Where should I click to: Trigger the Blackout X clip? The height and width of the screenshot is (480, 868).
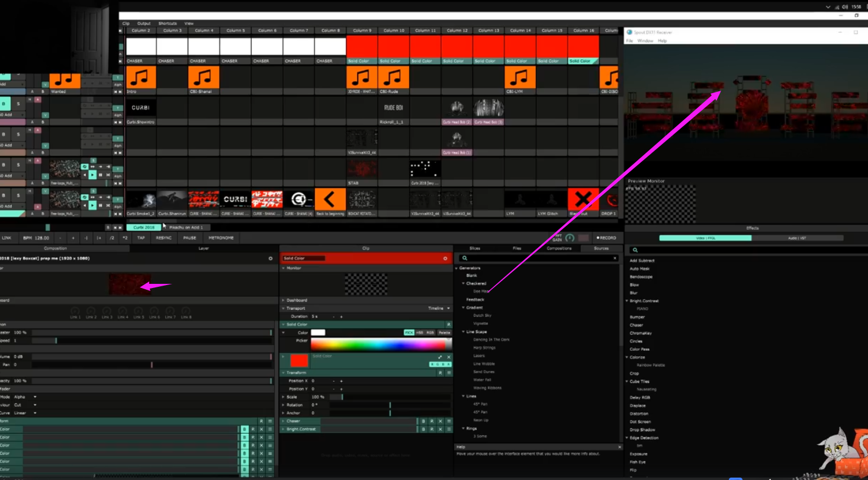tap(583, 199)
